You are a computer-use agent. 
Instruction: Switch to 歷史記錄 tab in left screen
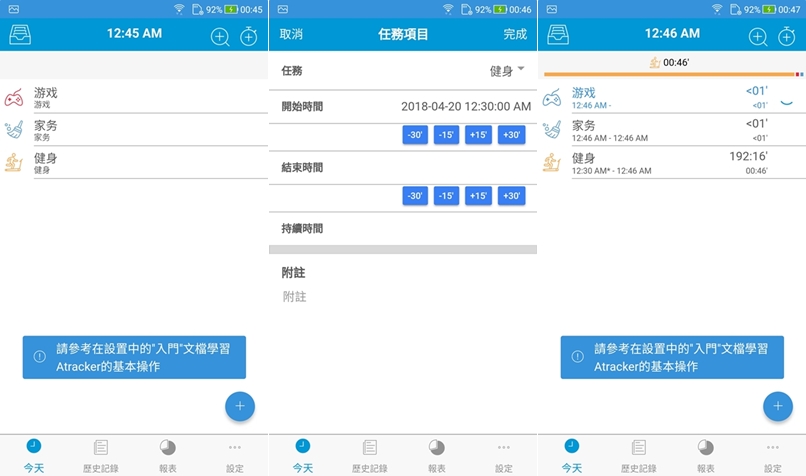101,455
